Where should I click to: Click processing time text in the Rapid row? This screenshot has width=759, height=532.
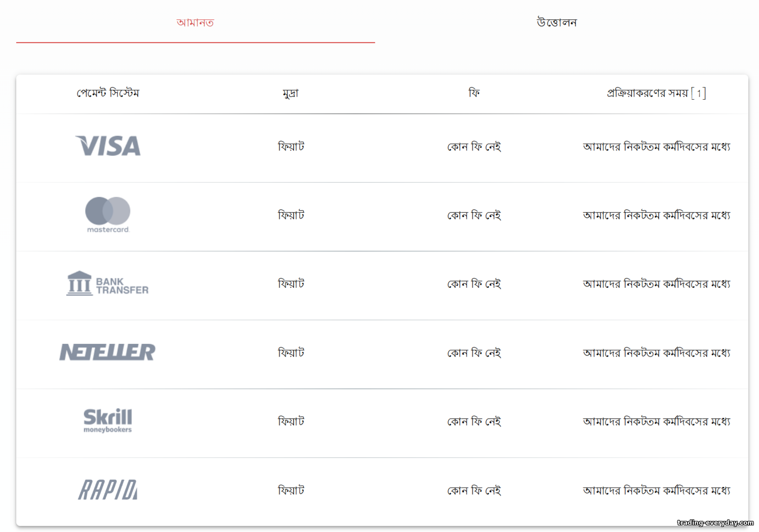coord(657,490)
